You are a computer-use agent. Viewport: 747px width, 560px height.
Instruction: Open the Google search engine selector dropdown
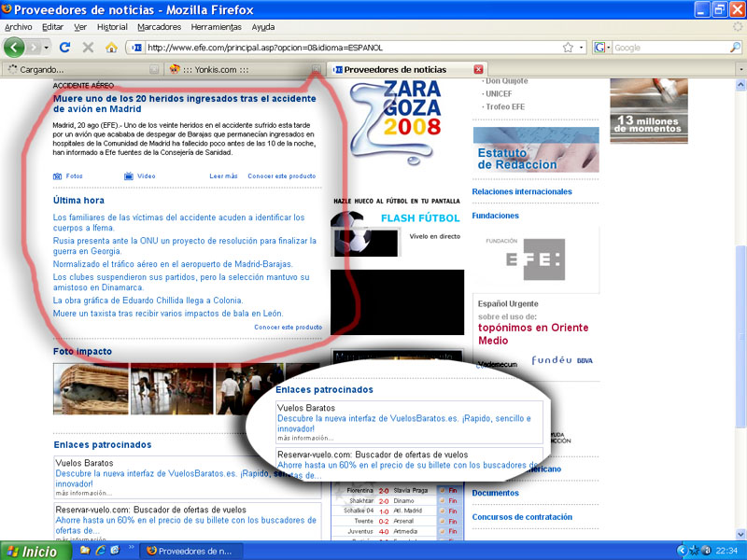(602, 48)
